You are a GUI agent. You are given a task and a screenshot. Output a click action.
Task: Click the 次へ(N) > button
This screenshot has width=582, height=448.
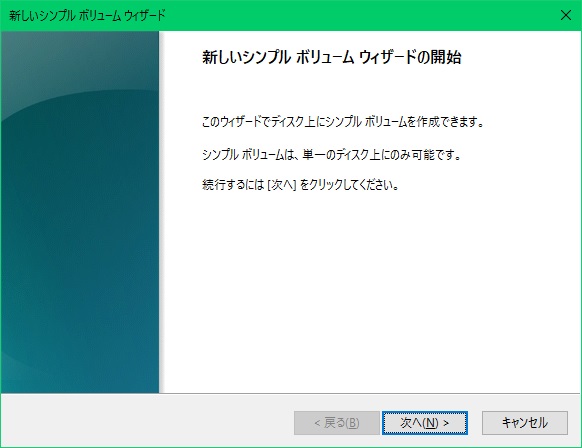click(x=425, y=423)
